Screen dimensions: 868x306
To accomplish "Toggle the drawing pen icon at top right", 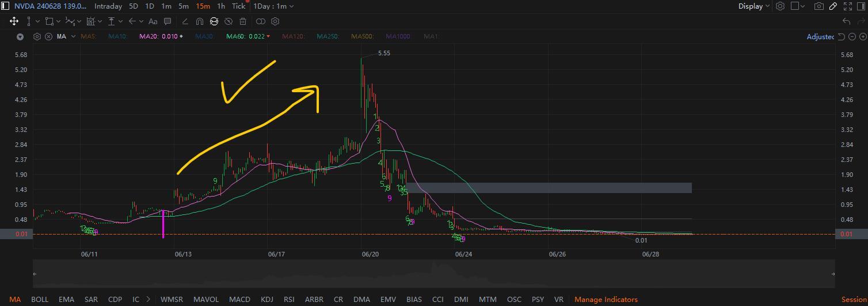I will click(x=833, y=6).
